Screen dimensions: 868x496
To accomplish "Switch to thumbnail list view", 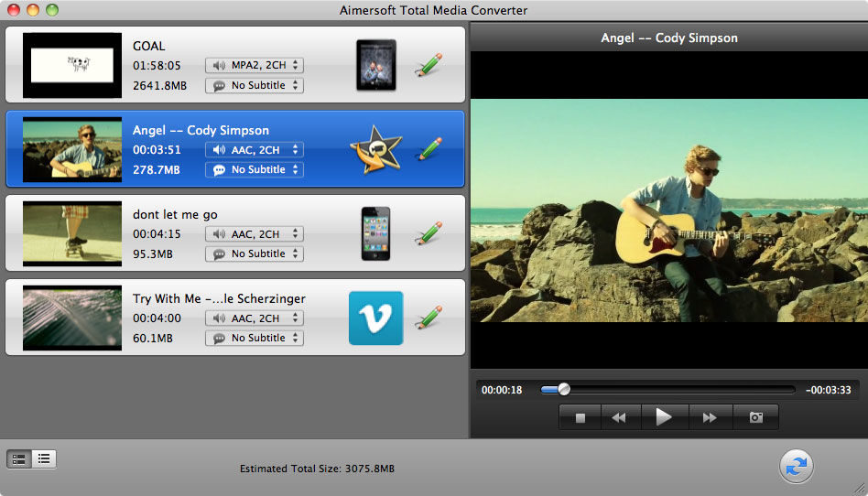I will coord(19,458).
